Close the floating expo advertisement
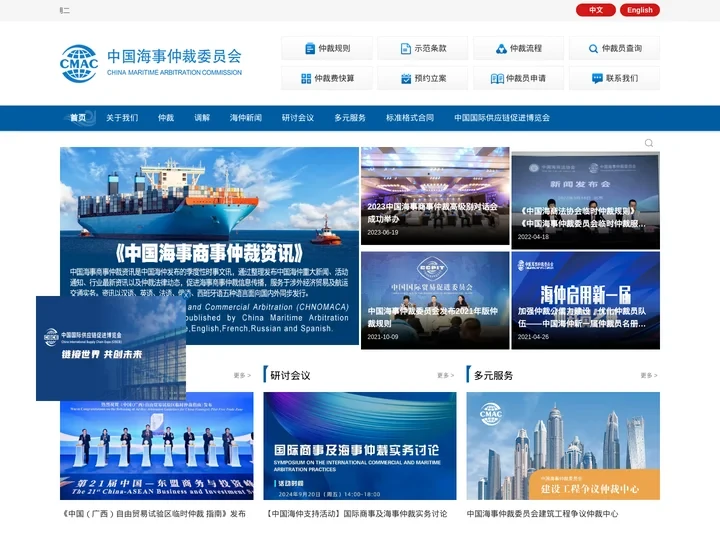Screen dimensions: 720x540 point(185,296)
